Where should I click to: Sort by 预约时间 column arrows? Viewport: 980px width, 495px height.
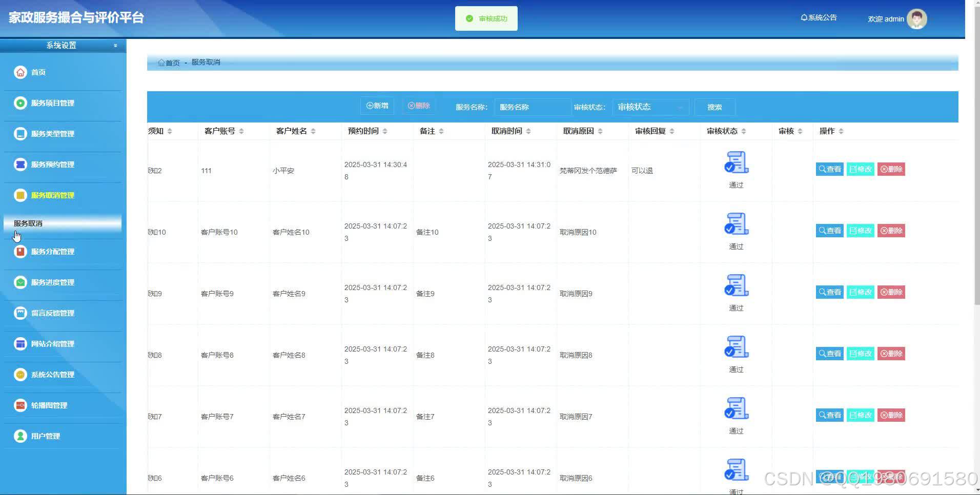385,131
